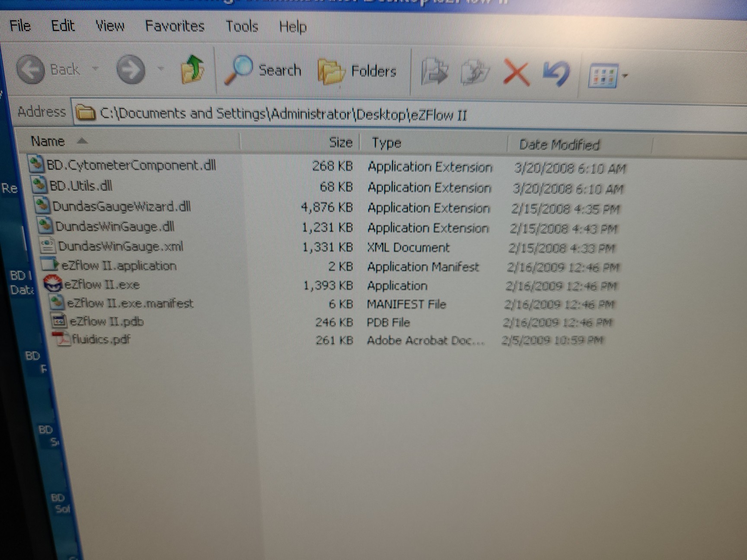Toggle the Folders pane button

pyautogui.click(x=357, y=71)
